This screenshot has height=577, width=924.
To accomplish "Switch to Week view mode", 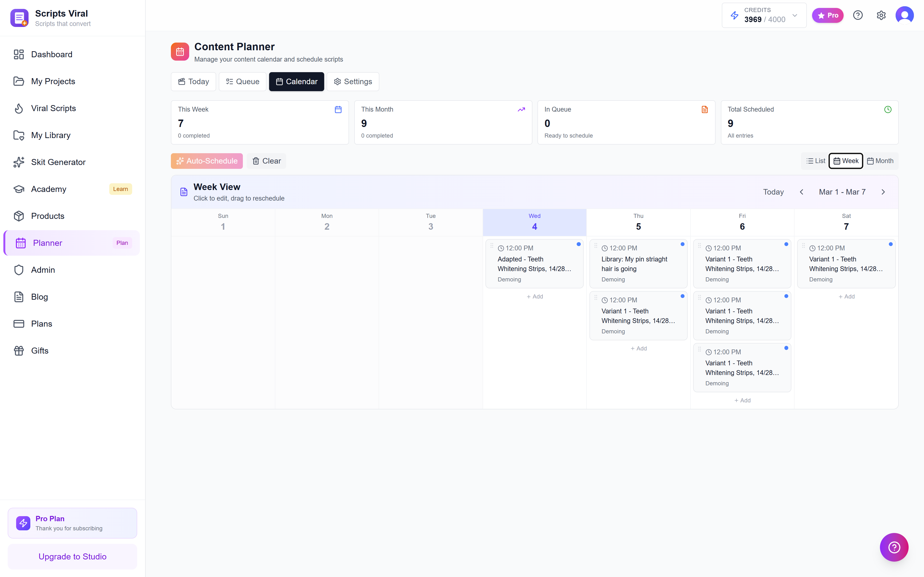I will coord(846,161).
